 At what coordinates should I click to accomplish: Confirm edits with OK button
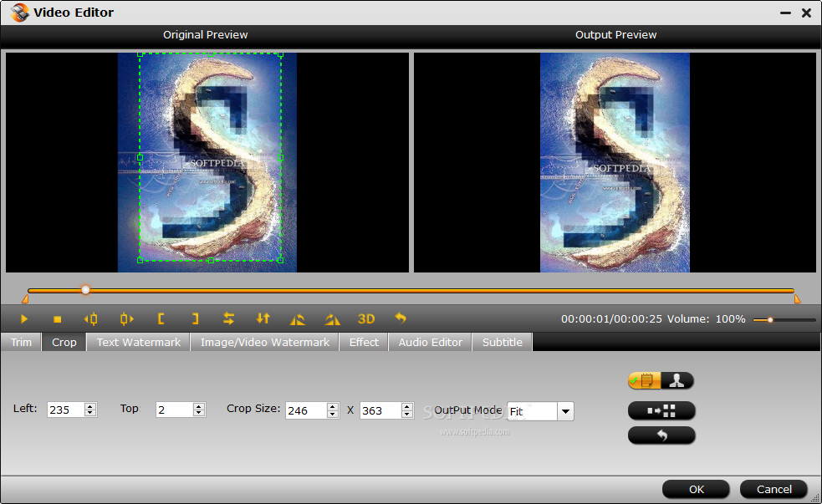click(697, 489)
